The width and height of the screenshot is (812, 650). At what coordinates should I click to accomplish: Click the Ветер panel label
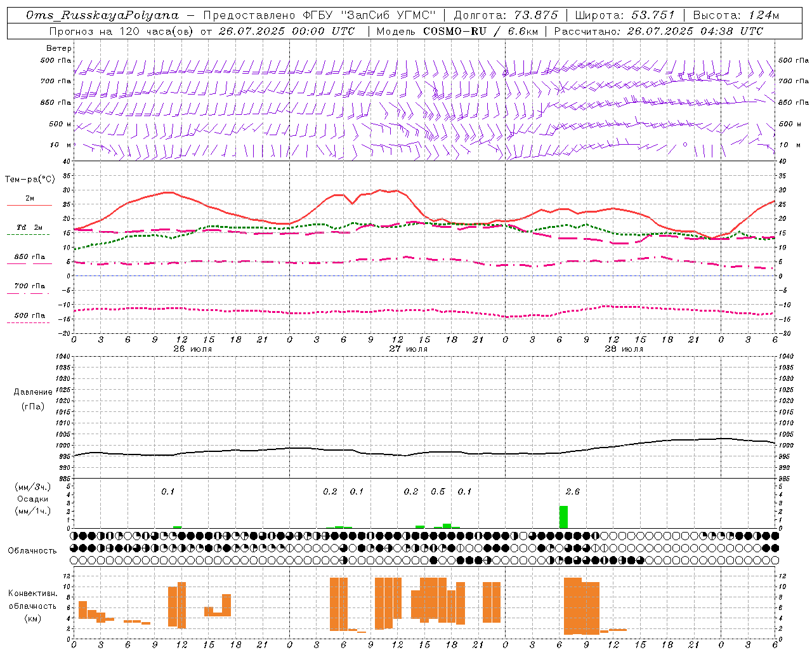tap(59, 48)
